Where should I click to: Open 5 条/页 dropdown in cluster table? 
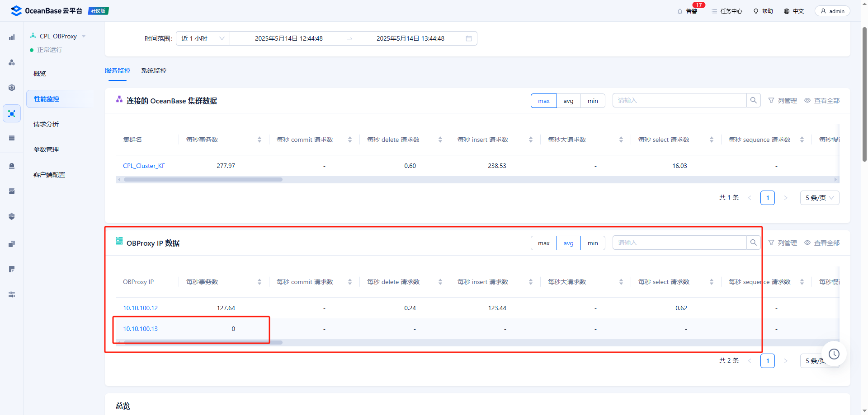point(820,198)
